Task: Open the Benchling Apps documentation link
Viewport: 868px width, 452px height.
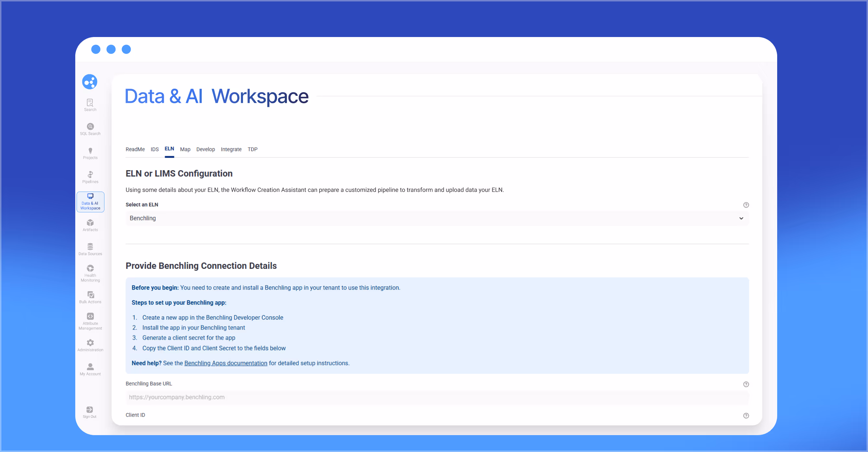Action: [225, 363]
